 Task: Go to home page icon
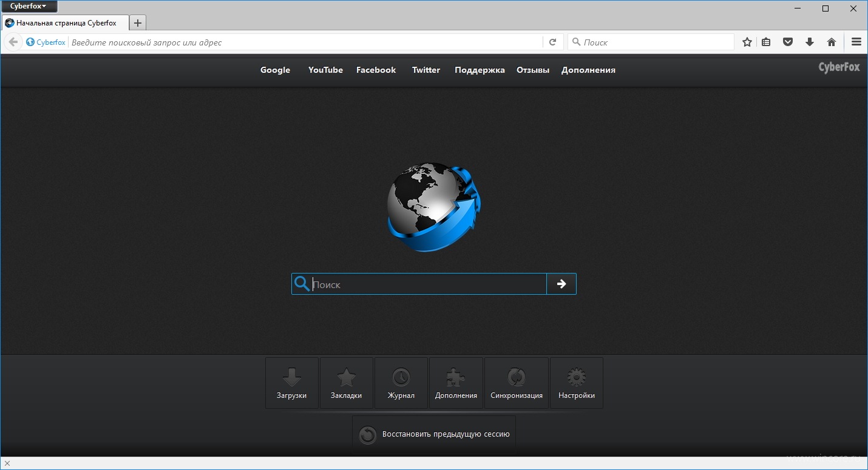[832, 42]
